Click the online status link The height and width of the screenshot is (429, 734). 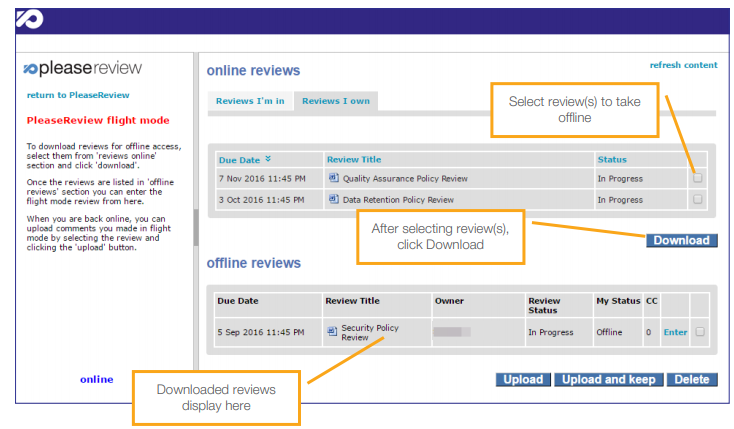96,379
